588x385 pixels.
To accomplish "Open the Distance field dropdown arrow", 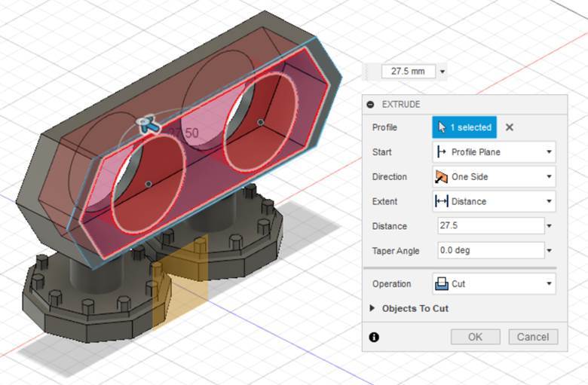I will point(550,226).
